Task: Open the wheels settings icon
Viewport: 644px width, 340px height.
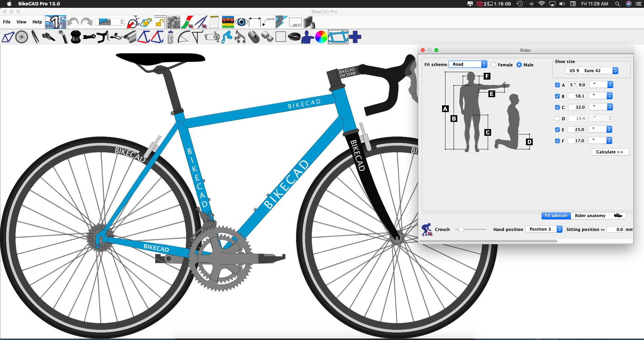Action: (x=22, y=37)
